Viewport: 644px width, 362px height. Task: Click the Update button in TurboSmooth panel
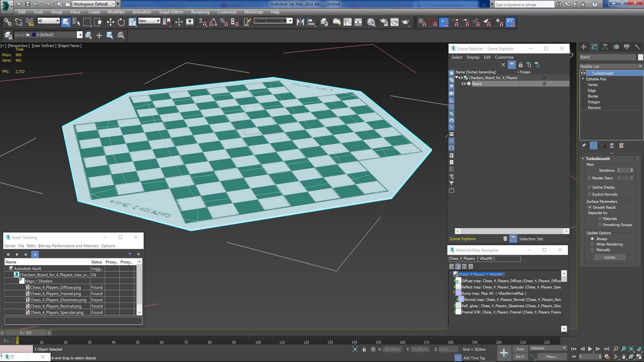coord(609,257)
